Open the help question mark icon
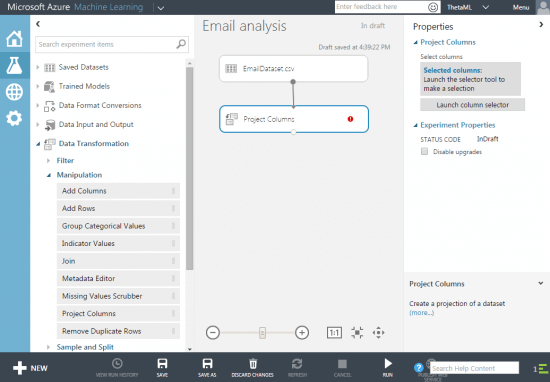 point(418,368)
